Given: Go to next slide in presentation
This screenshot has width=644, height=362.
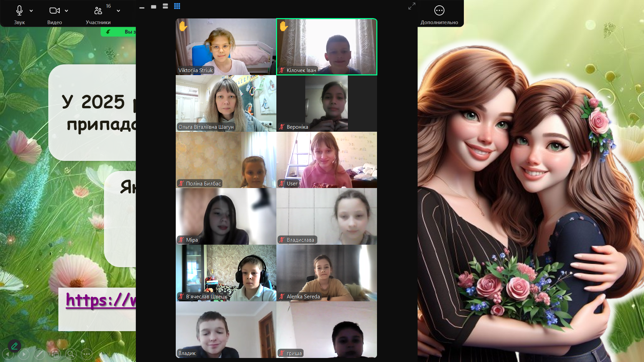Looking at the screenshot, I should 23,354.
